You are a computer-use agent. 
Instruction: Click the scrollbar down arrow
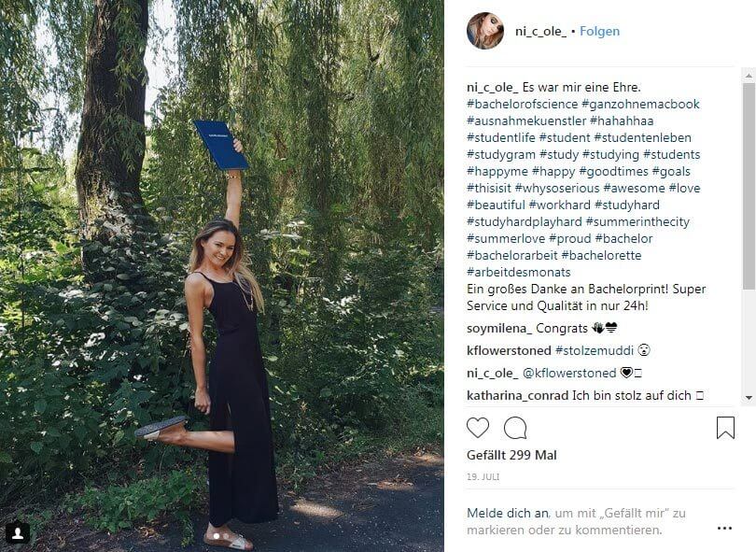pyautogui.click(x=749, y=398)
